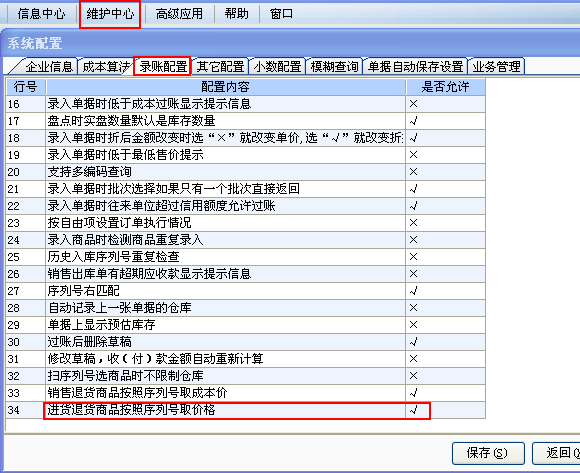Switch to the 单据自动保存设置 tab
This screenshot has height=473, width=580.
click(415, 67)
